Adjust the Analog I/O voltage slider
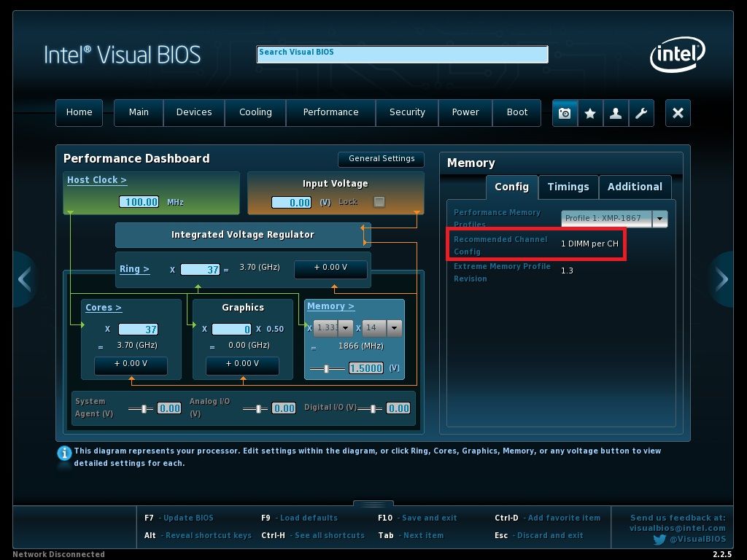The height and width of the screenshot is (560, 747). (259, 408)
